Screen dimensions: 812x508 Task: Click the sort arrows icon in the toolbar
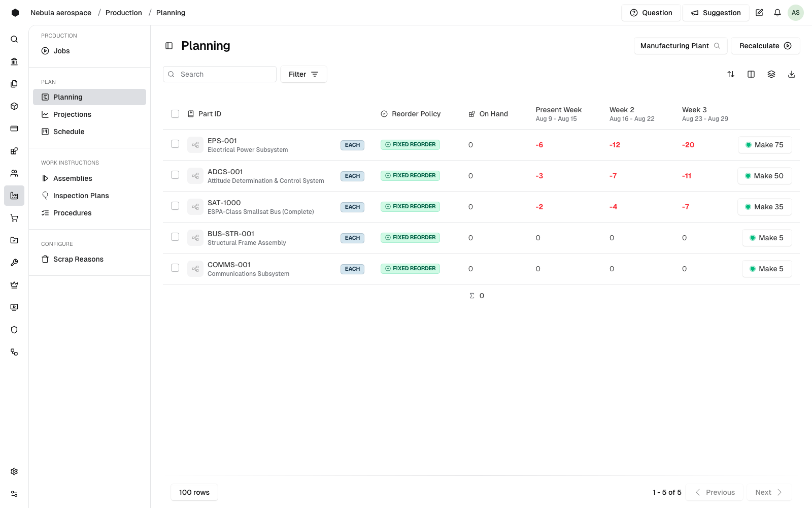tap(731, 74)
